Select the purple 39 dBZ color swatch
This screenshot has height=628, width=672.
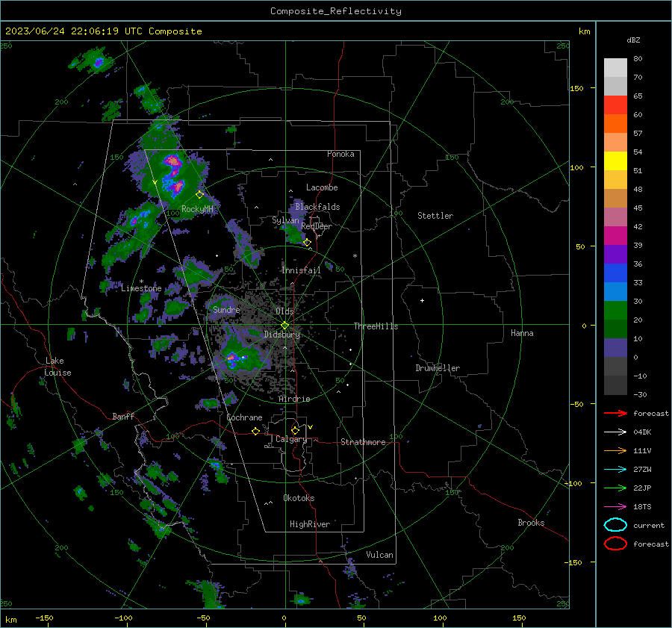(x=615, y=254)
